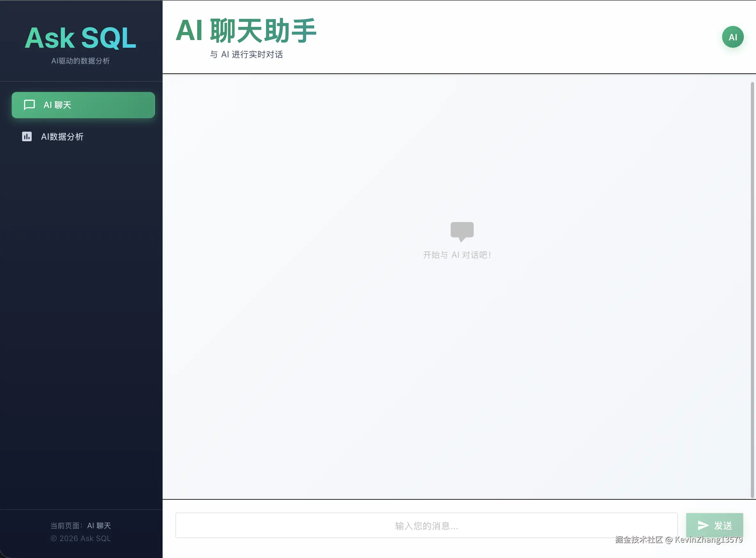Select the chat bubble icon beside AI 聊天
The width and height of the screenshot is (756, 558).
[x=29, y=105]
